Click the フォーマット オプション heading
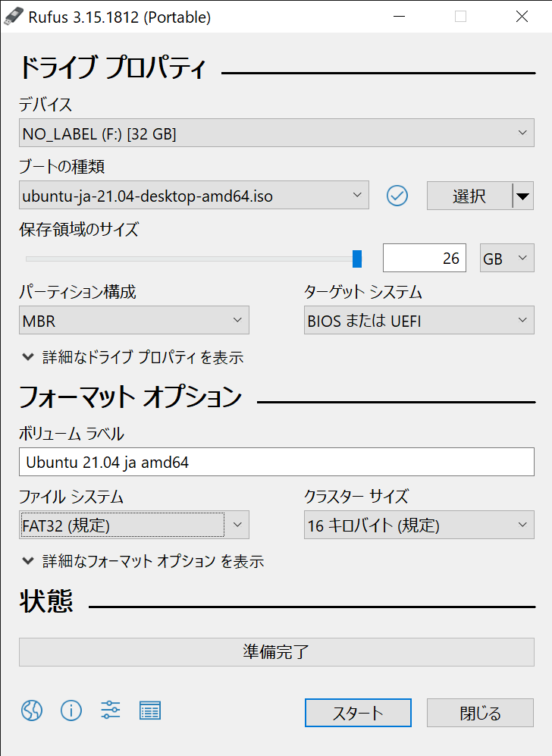 [130, 397]
